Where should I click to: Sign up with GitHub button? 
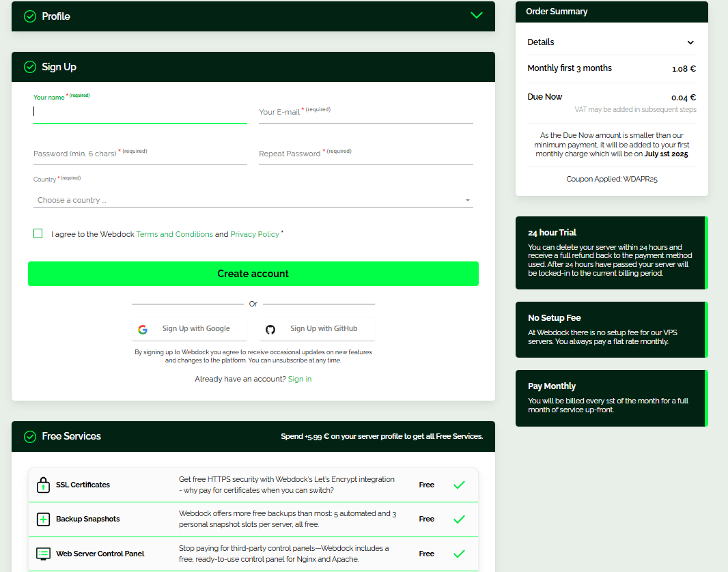[317, 329]
